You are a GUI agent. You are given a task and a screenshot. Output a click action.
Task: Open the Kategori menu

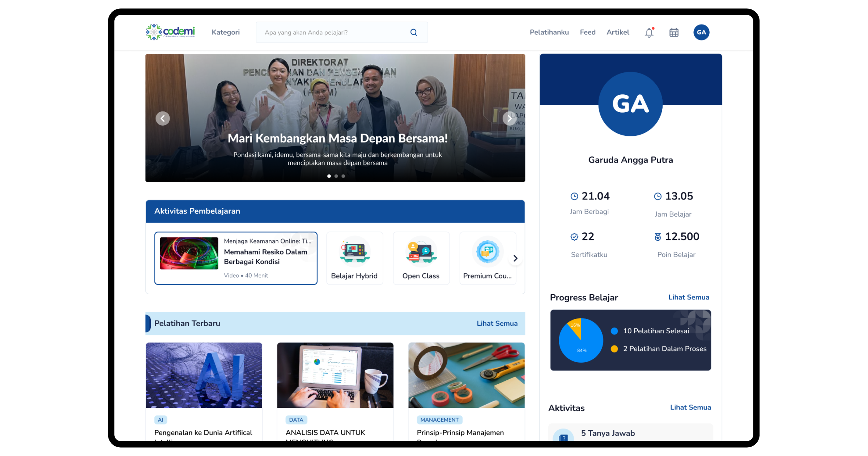[x=226, y=32]
